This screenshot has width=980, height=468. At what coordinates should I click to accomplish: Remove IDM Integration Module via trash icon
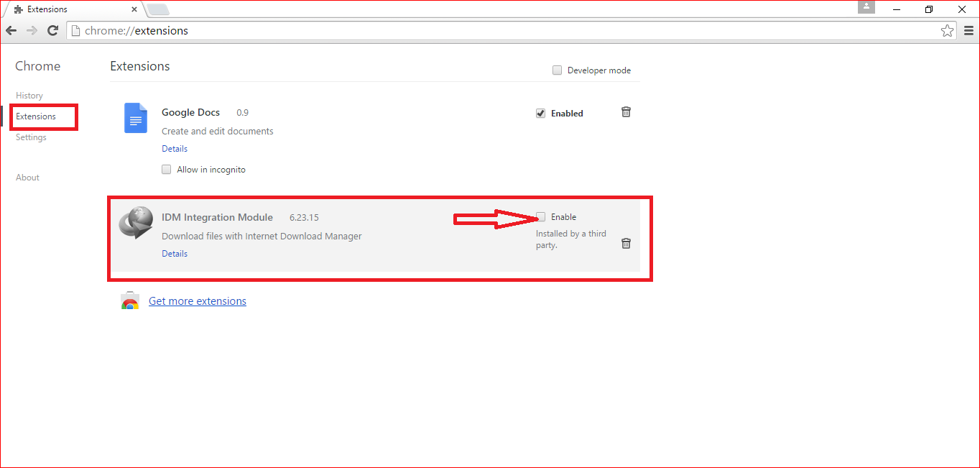[x=626, y=244]
